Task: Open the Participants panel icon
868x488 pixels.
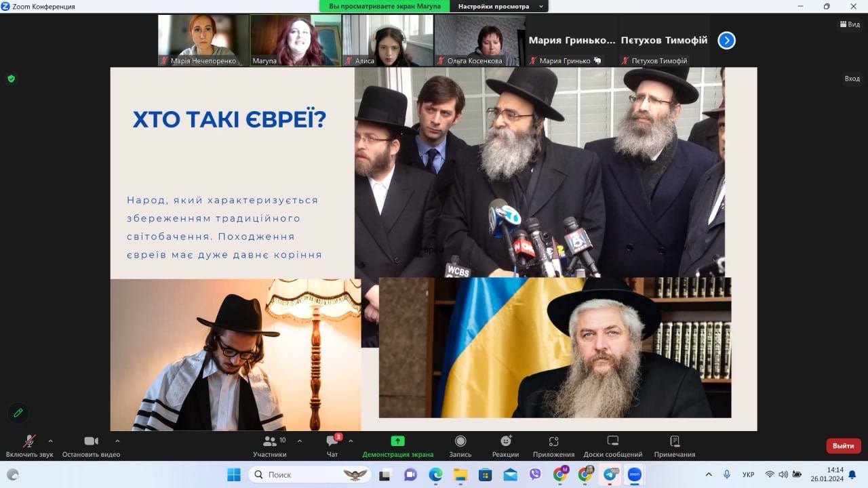Action: 270,441
